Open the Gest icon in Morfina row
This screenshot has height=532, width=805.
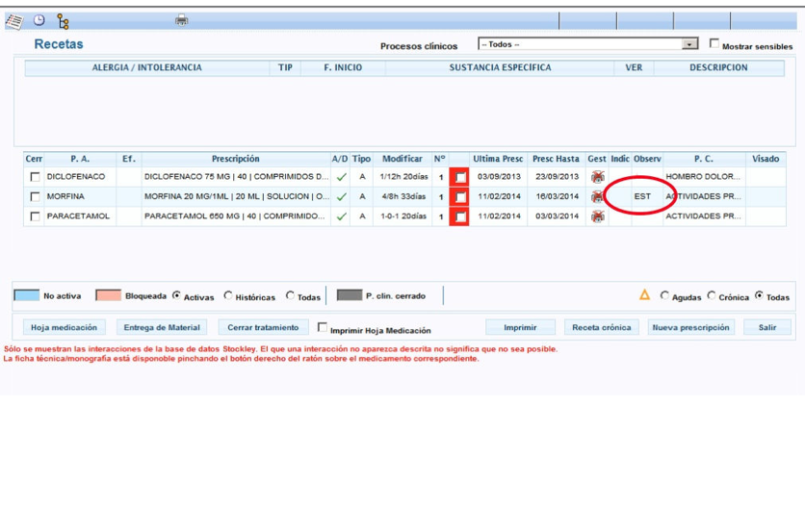tap(597, 196)
